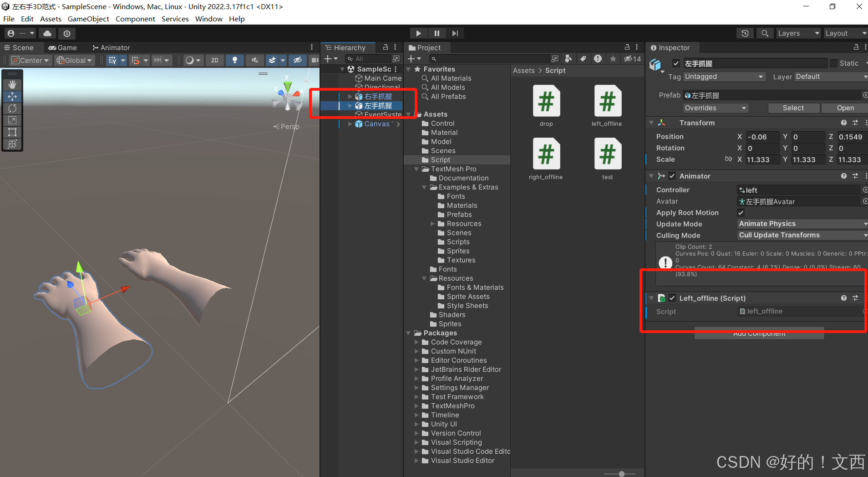Image resolution: width=868 pixels, height=477 pixels.
Task: Open Undo History from top toolbar
Action: click(x=745, y=33)
